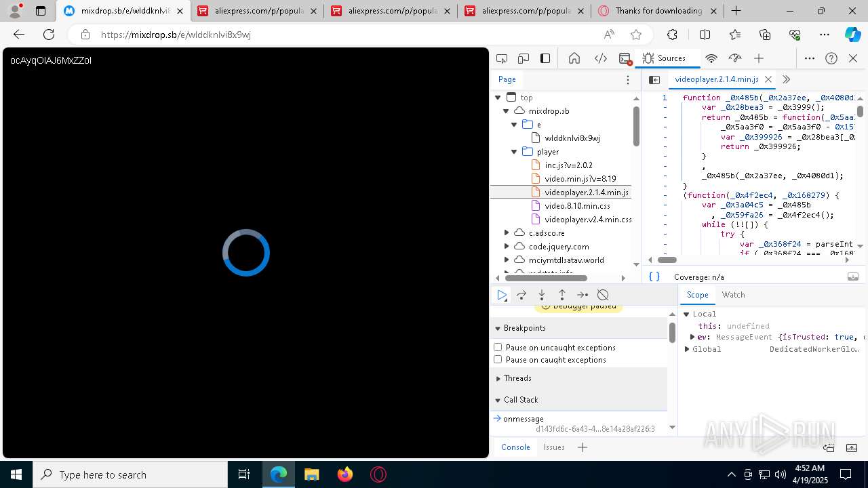
Task: Go back to previous page
Action: 19,35
